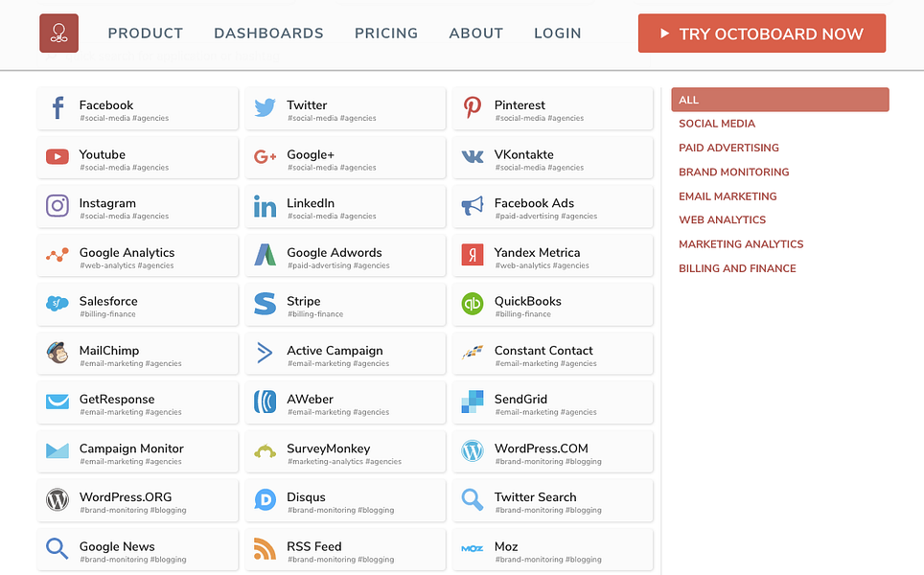Open the LinkedIn title text
This screenshot has height=575, width=924.
coord(311,203)
